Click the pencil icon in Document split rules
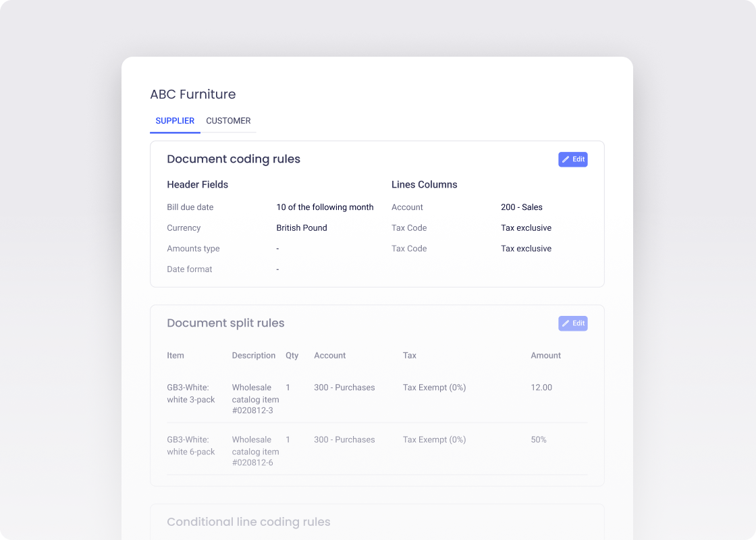 pos(566,323)
